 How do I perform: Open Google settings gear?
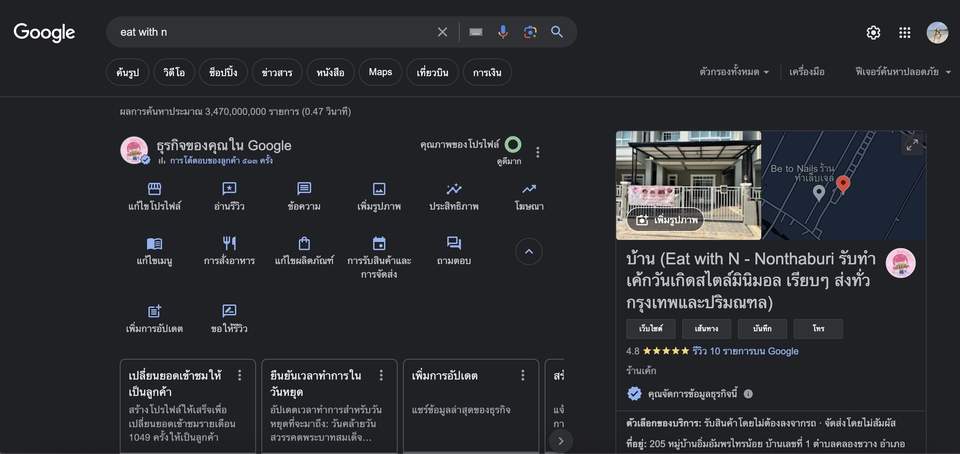click(x=873, y=33)
